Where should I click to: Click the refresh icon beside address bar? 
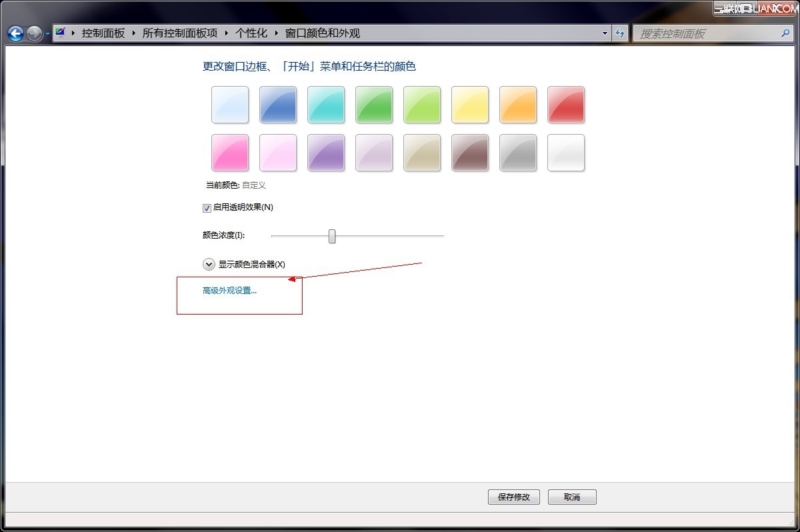pos(621,33)
